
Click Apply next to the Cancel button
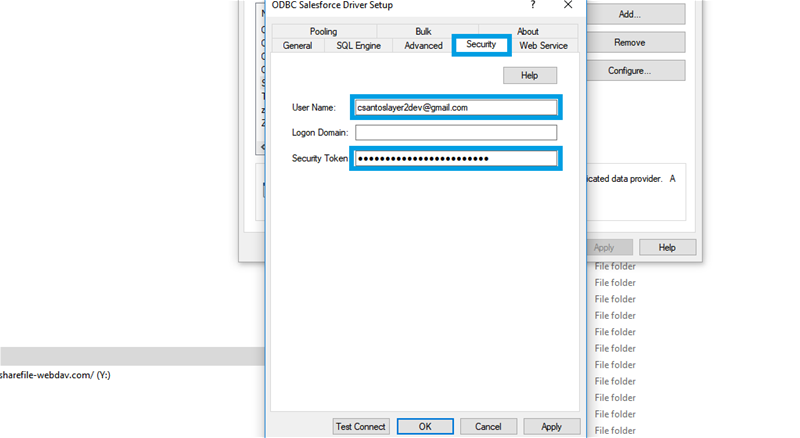pos(551,426)
